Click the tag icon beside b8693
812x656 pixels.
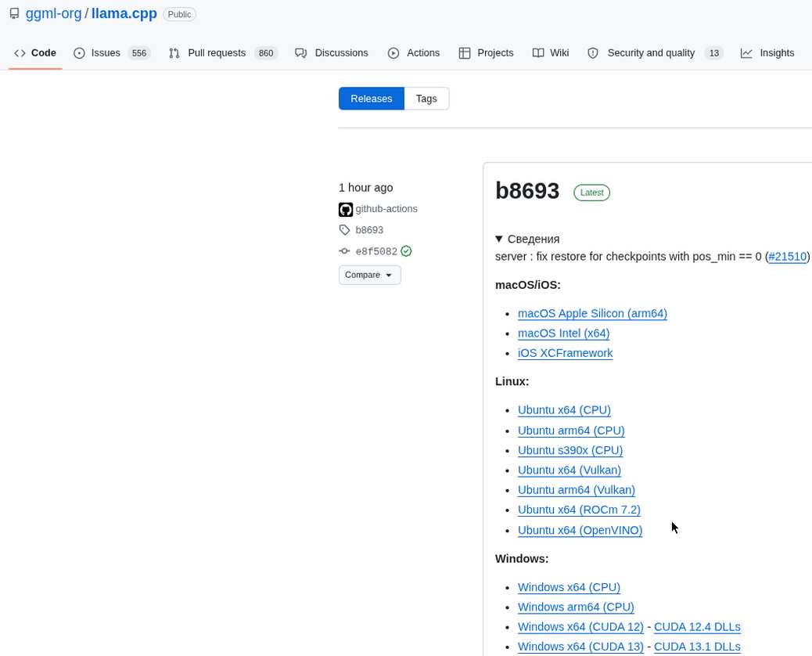(x=344, y=229)
